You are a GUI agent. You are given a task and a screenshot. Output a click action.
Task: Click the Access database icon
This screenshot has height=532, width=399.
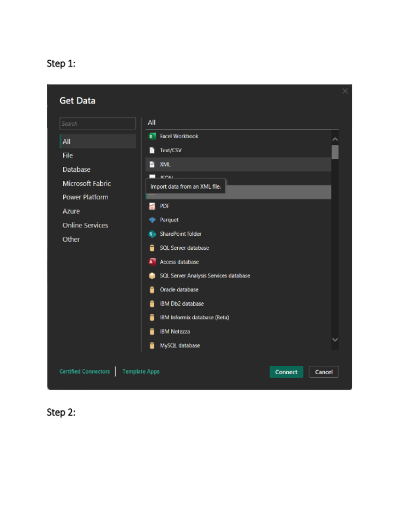(152, 262)
